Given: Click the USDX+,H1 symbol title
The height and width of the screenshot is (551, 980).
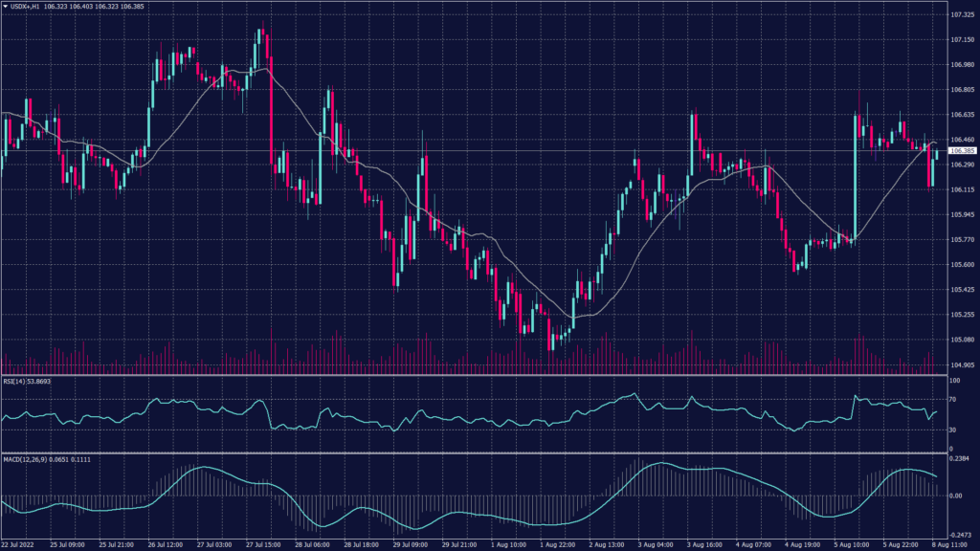Looking at the screenshot, I should 25,7.
